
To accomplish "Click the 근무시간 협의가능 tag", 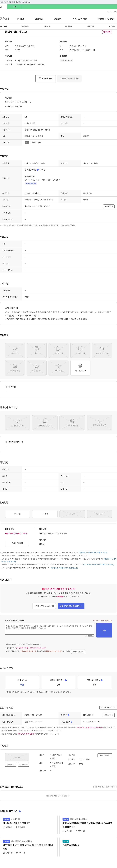I will pos(31,184).
